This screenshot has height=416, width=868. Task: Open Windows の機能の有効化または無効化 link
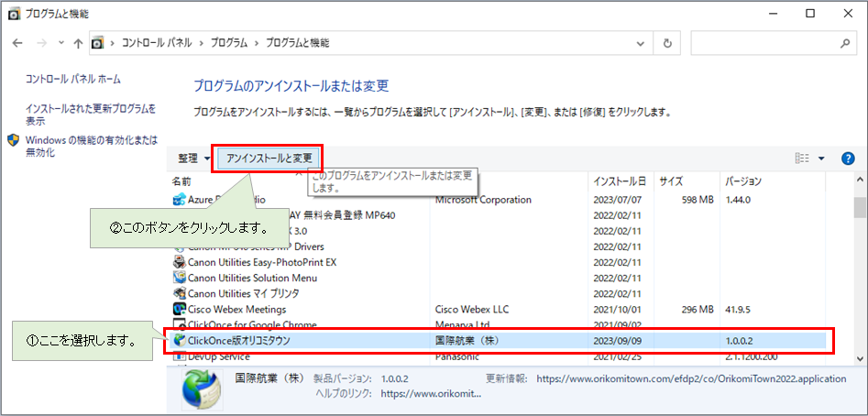92,146
